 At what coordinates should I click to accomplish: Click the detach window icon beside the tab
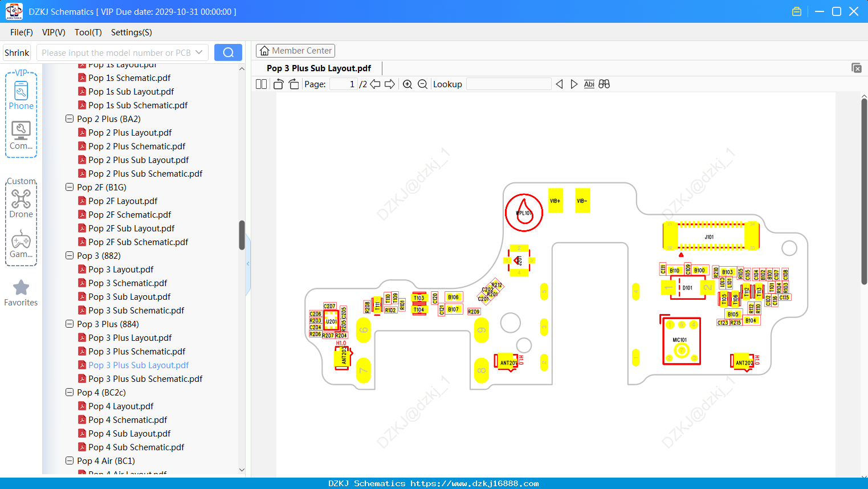(x=856, y=68)
